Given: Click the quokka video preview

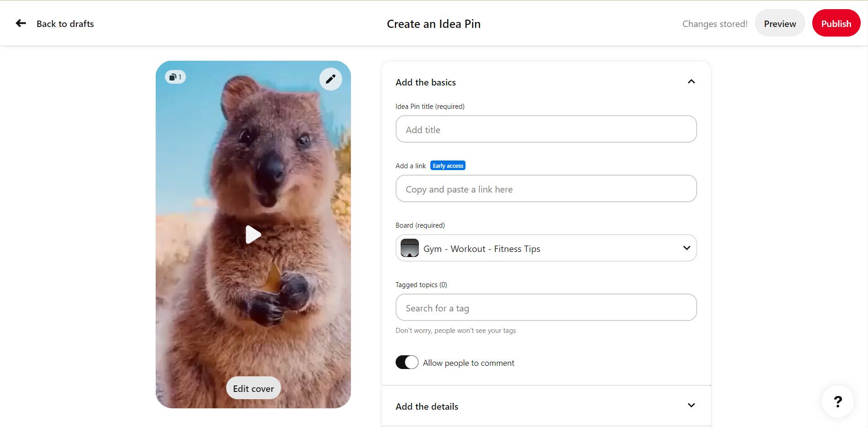Looking at the screenshot, I should (253, 234).
